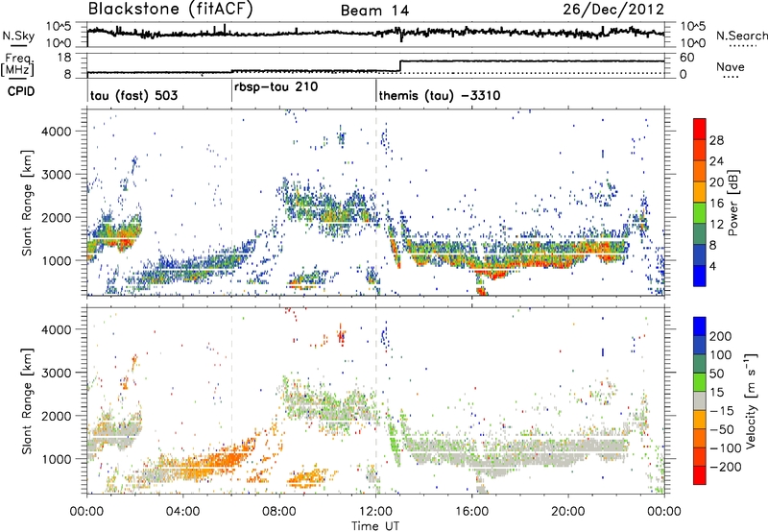
Task: Click the 'Blackstone (fitACF)' title text
Action: tap(171, 10)
